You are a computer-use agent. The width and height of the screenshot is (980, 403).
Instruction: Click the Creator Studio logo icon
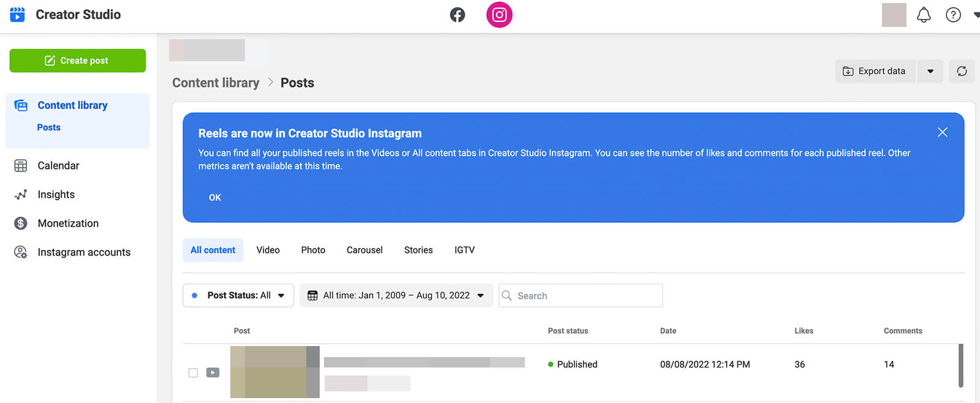pyautogui.click(x=18, y=14)
